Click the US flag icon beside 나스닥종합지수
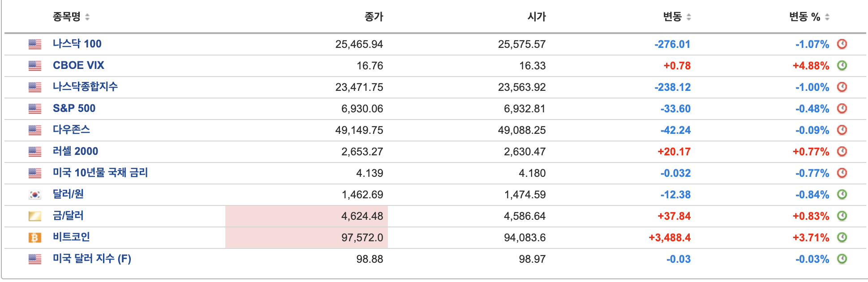Screen dimensions: 868x282 [34, 87]
